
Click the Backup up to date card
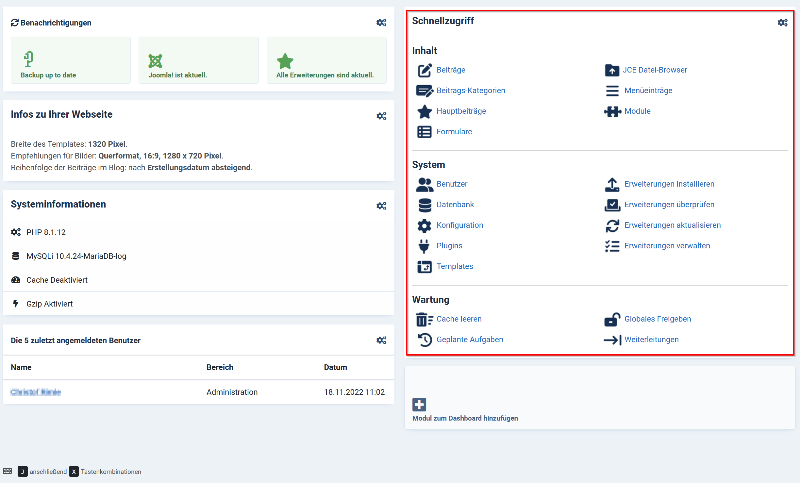point(71,60)
